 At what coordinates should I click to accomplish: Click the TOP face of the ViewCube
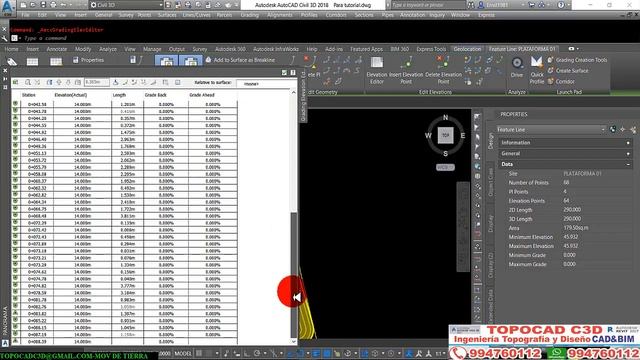tap(445, 135)
